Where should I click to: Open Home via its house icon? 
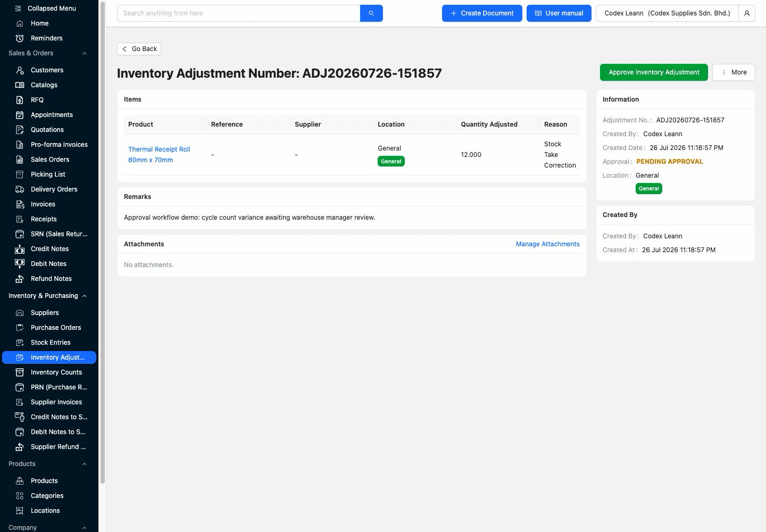point(20,23)
